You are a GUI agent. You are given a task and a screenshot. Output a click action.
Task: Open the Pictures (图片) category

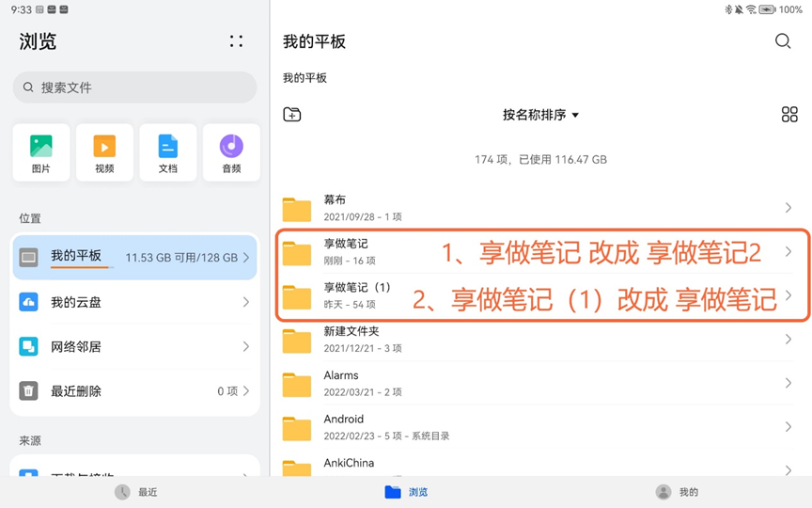[41, 152]
